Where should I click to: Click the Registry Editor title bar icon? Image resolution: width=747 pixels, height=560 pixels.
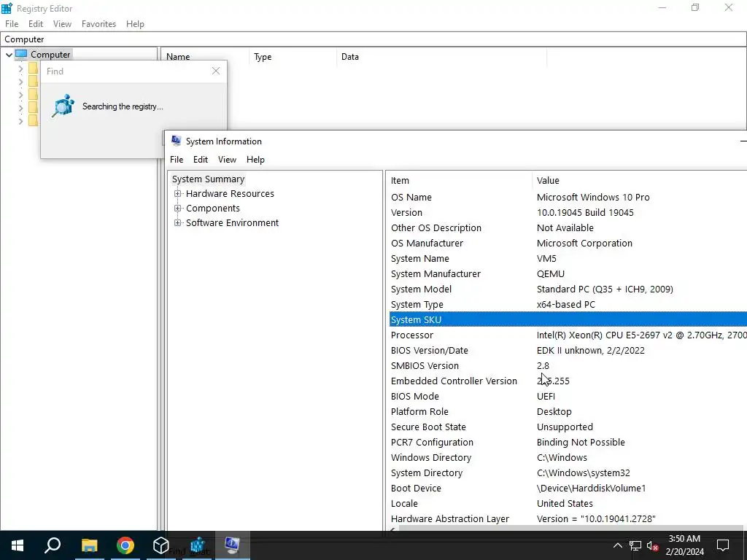coord(7,8)
